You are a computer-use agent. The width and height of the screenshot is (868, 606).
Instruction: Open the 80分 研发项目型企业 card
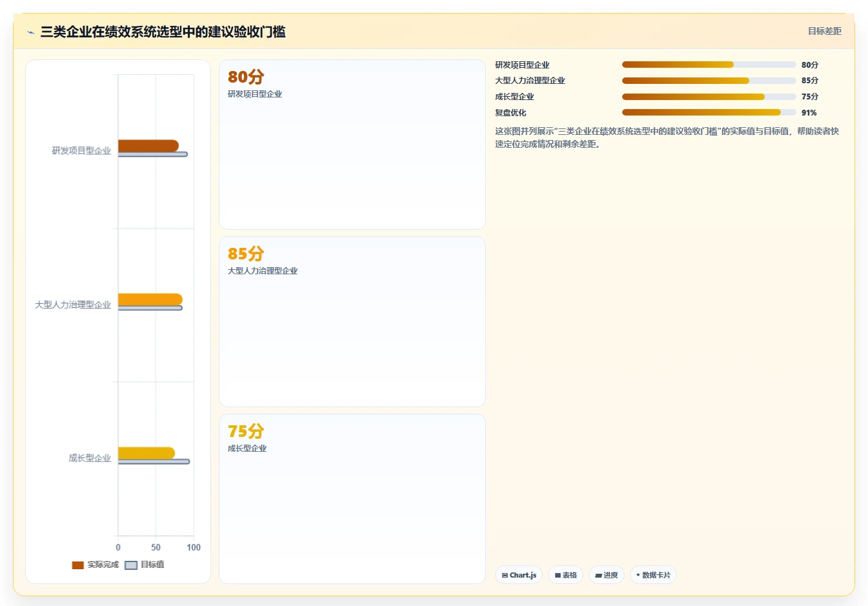[x=352, y=145]
